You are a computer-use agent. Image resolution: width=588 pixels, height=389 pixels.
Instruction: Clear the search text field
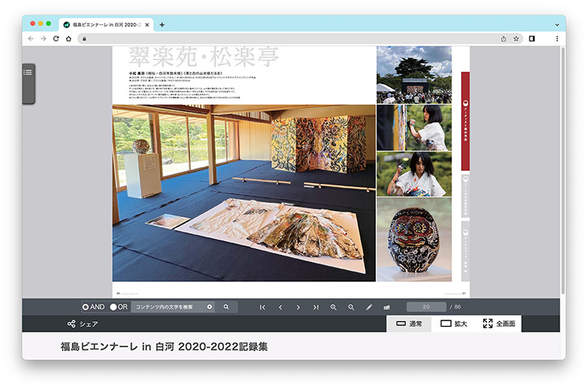click(x=210, y=307)
